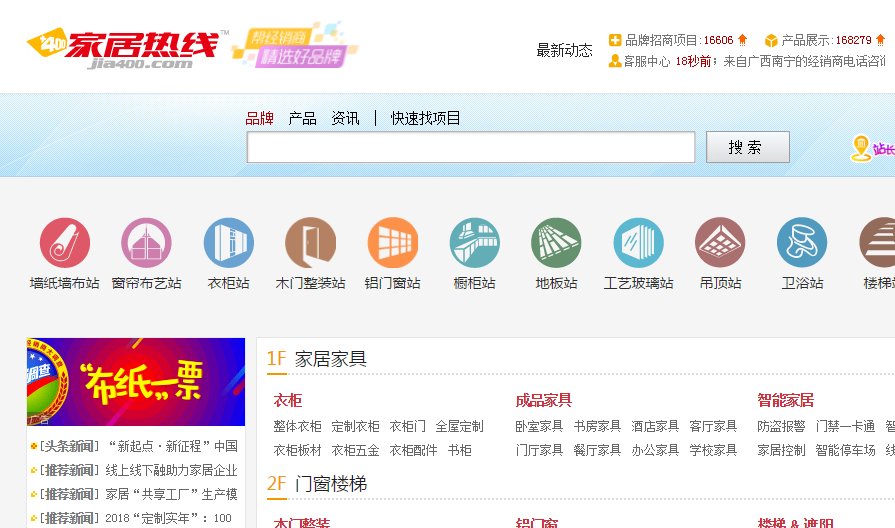The width and height of the screenshot is (895, 528).
Task: Open the 卫浴站 bathroom icon
Action: [802, 243]
